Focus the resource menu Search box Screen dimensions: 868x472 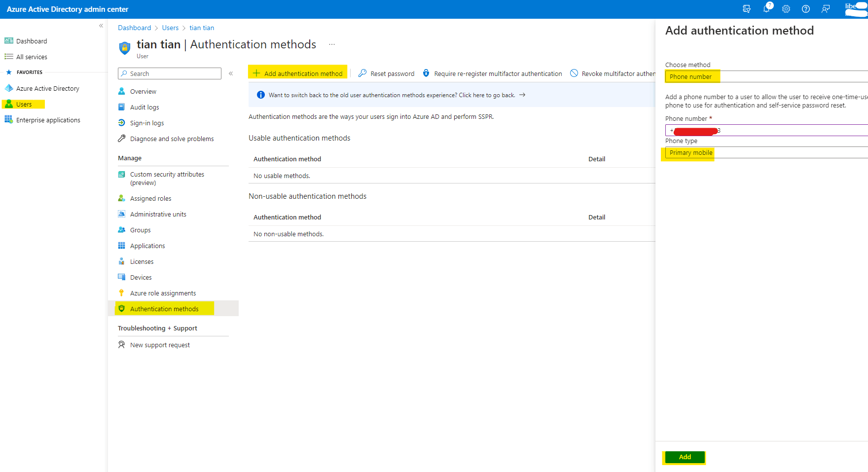pyautogui.click(x=170, y=73)
